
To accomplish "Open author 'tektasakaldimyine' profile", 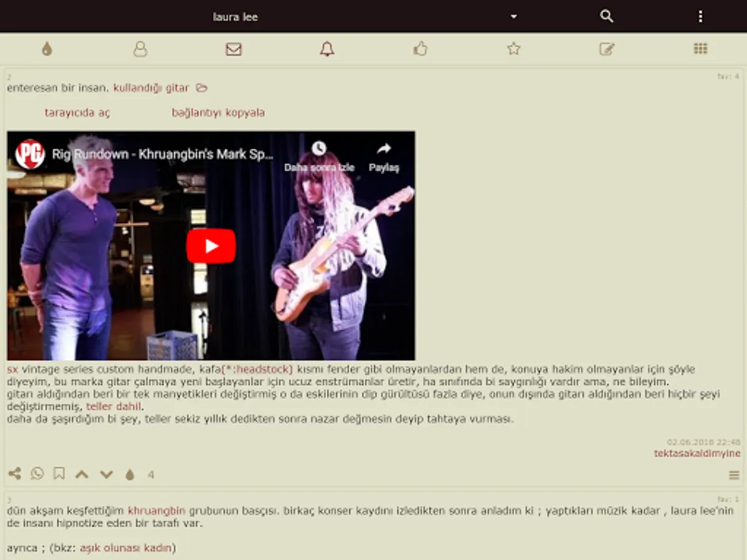I will pyautogui.click(x=697, y=453).
